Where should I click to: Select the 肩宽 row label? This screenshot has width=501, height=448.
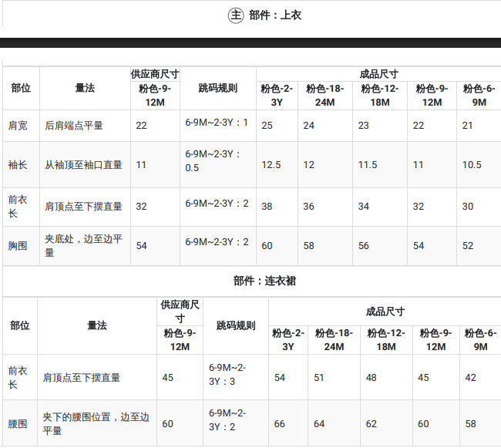point(18,125)
